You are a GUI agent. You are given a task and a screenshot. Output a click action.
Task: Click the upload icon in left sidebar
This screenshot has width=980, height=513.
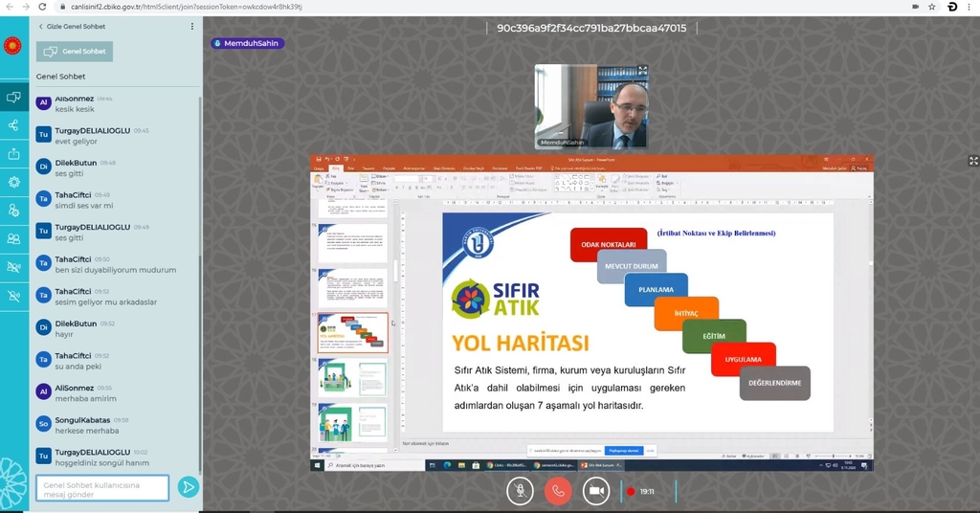[13, 153]
